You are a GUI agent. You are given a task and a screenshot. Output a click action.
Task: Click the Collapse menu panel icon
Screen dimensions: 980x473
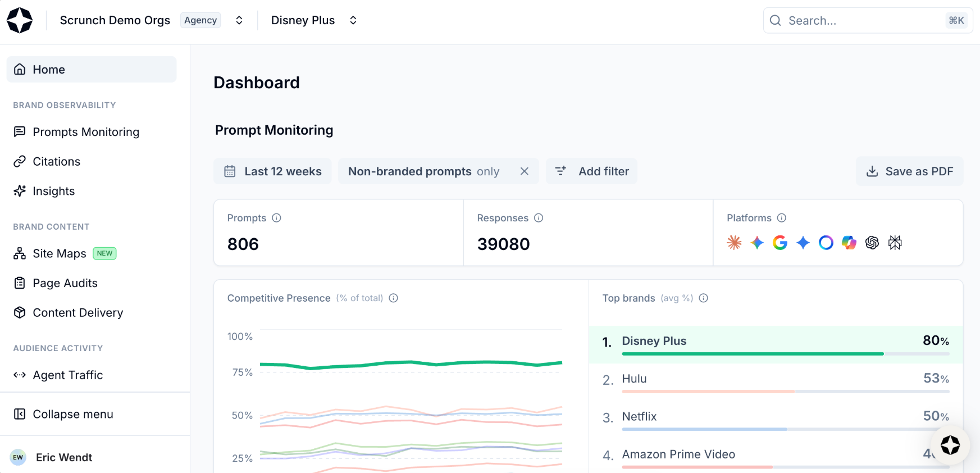tap(20, 414)
